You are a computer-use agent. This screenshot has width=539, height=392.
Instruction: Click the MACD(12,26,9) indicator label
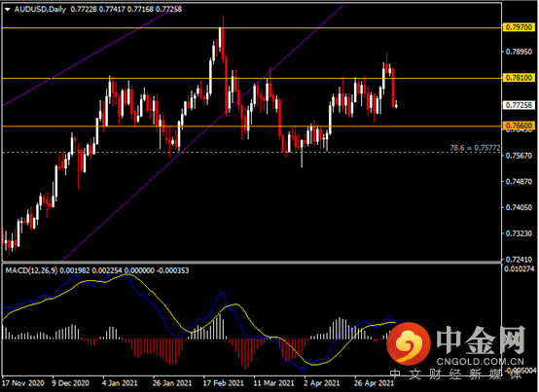point(32,270)
